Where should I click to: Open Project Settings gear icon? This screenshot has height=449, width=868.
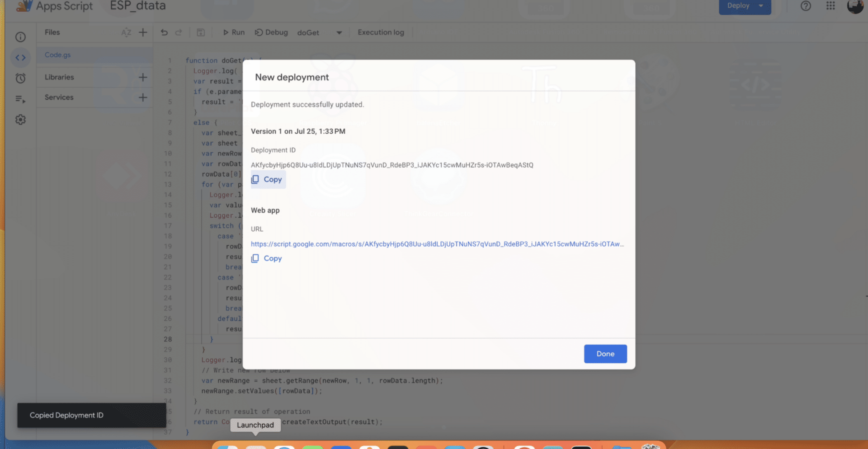point(20,119)
